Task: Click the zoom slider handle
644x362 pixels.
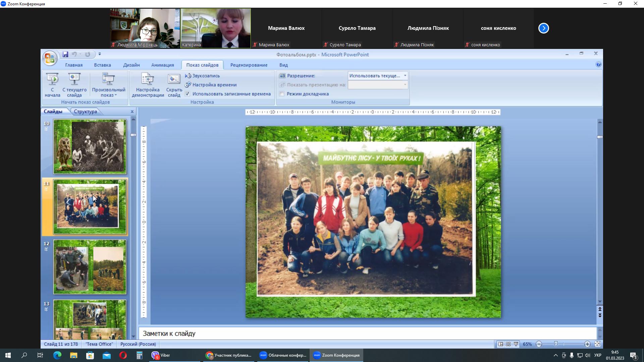Action: pos(556,344)
